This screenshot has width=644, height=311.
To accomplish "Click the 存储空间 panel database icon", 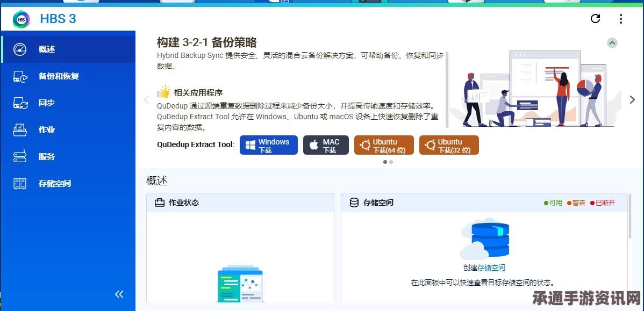I will tap(354, 202).
